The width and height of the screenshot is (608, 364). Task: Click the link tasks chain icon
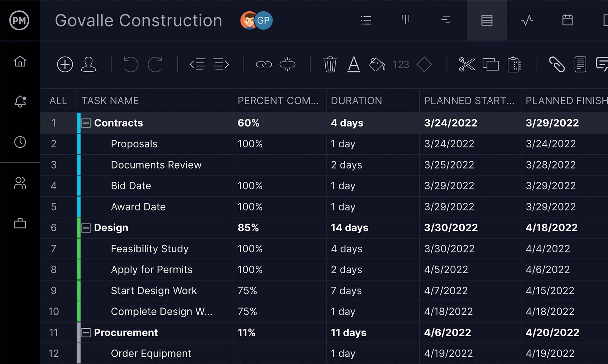click(x=264, y=65)
